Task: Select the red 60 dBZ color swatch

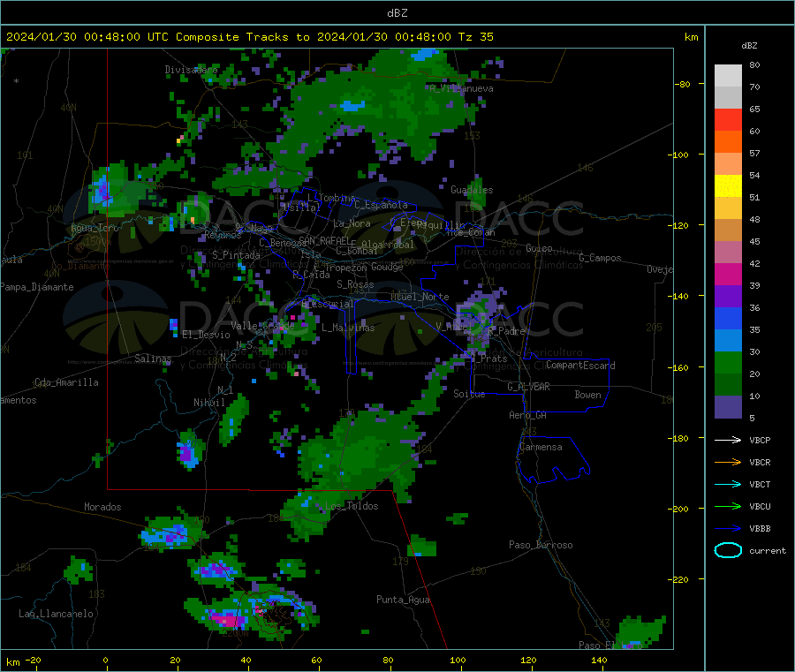Action: pyautogui.click(x=728, y=119)
